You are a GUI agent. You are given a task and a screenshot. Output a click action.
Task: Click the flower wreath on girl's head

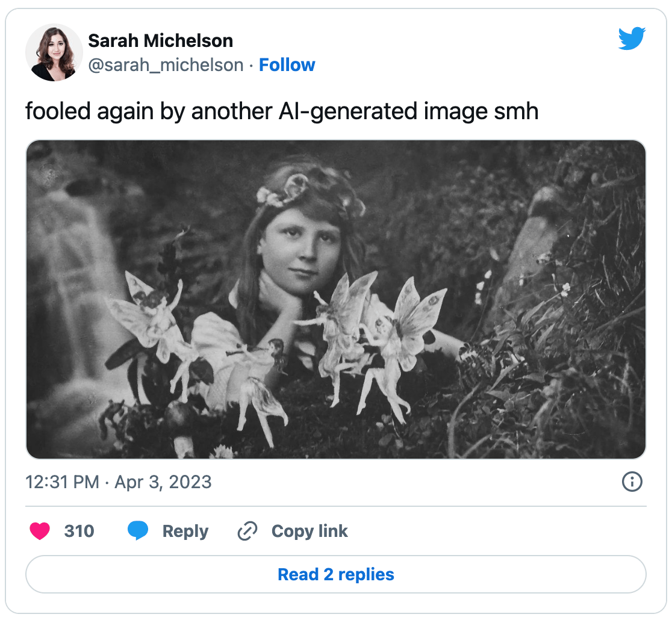301,187
